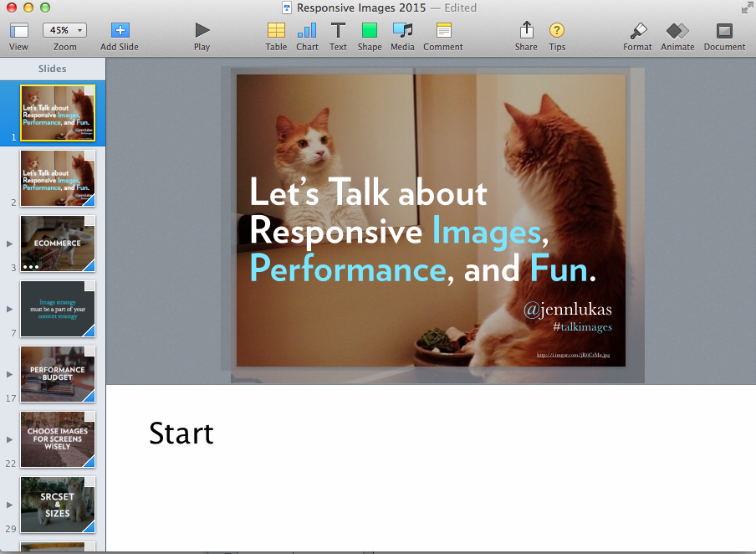
Task: Open the 45% Zoom dropdown
Action: (64, 30)
